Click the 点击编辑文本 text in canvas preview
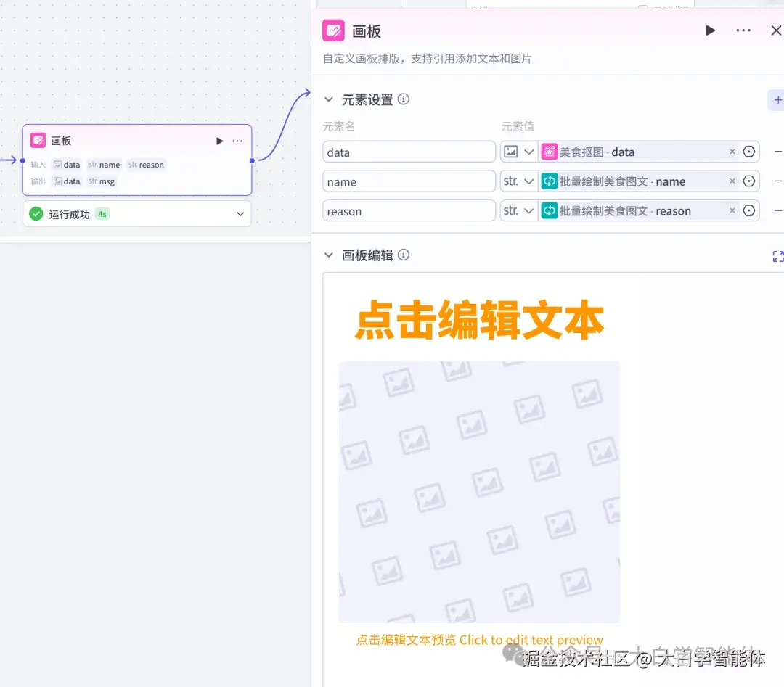 (x=479, y=320)
